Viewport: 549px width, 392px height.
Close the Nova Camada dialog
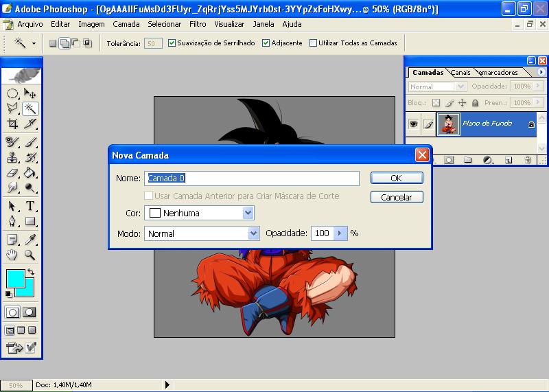[x=422, y=154]
